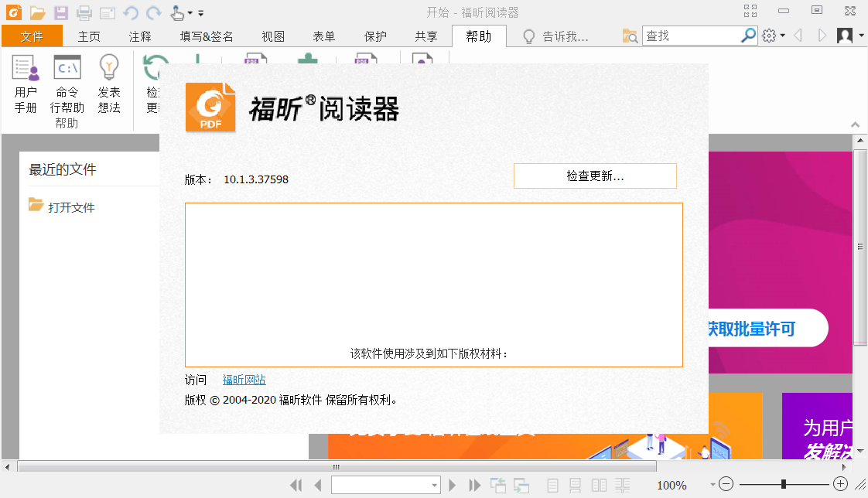Go to previous search result triangle
This screenshot has width=868, height=498.
[x=798, y=36]
